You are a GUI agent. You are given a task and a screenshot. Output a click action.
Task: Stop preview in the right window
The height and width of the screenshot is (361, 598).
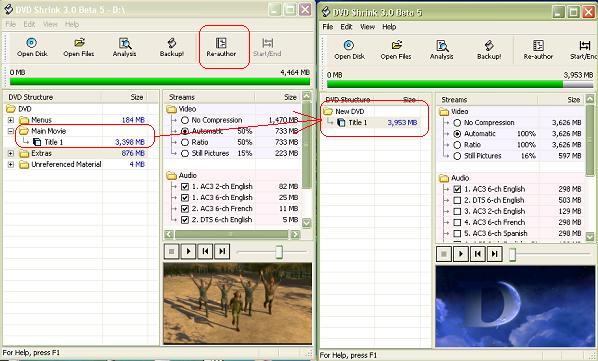click(x=444, y=254)
